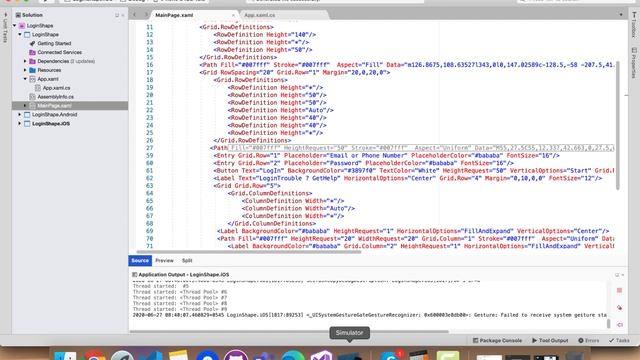Open GitHub Desktop from the Dock

coord(236,355)
